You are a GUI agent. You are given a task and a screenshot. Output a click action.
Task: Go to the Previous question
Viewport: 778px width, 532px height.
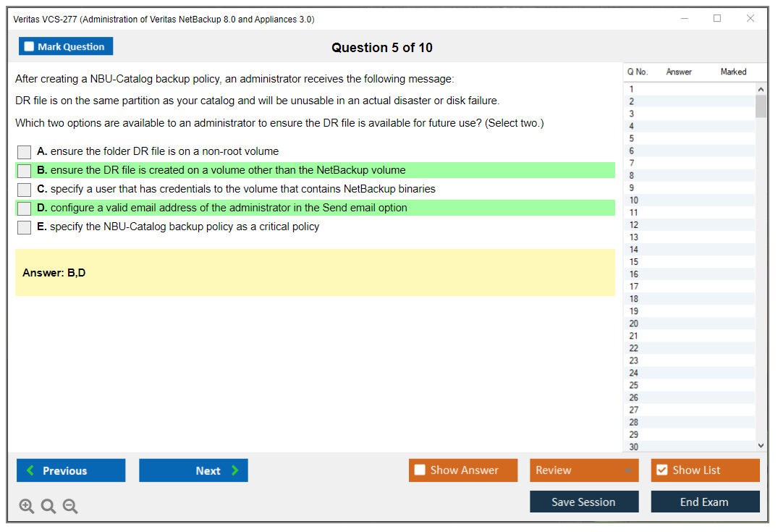pyautogui.click(x=71, y=470)
